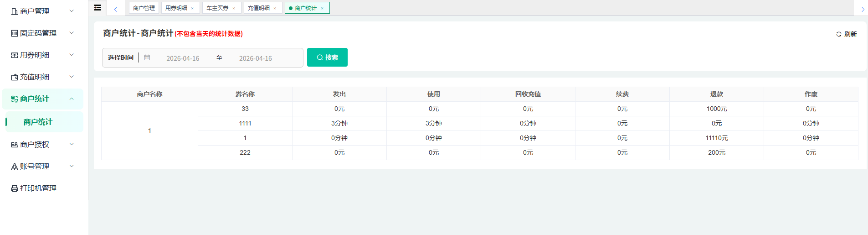Image resolution: width=868 pixels, height=235 pixels.
Task: Open 打印机管理 in the sidebar
Action: pos(38,188)
